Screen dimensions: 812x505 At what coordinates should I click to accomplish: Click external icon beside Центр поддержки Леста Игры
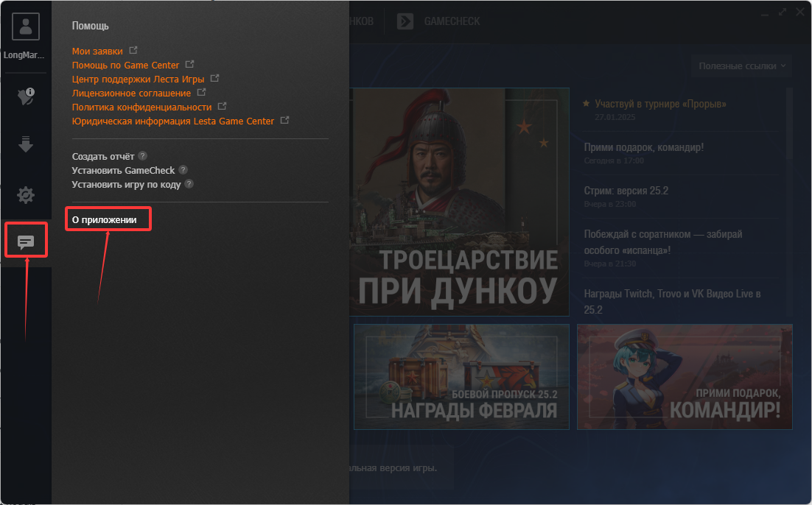214,78
